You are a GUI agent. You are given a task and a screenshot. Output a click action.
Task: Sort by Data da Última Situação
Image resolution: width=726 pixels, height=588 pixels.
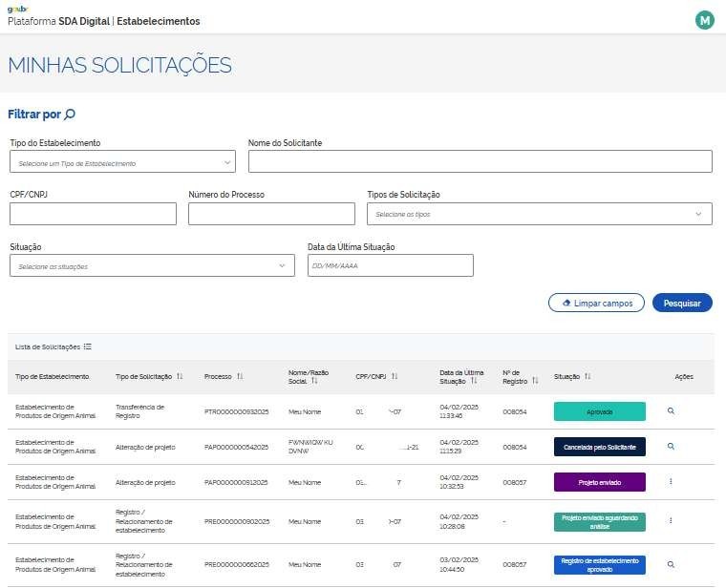coord(475,382)
